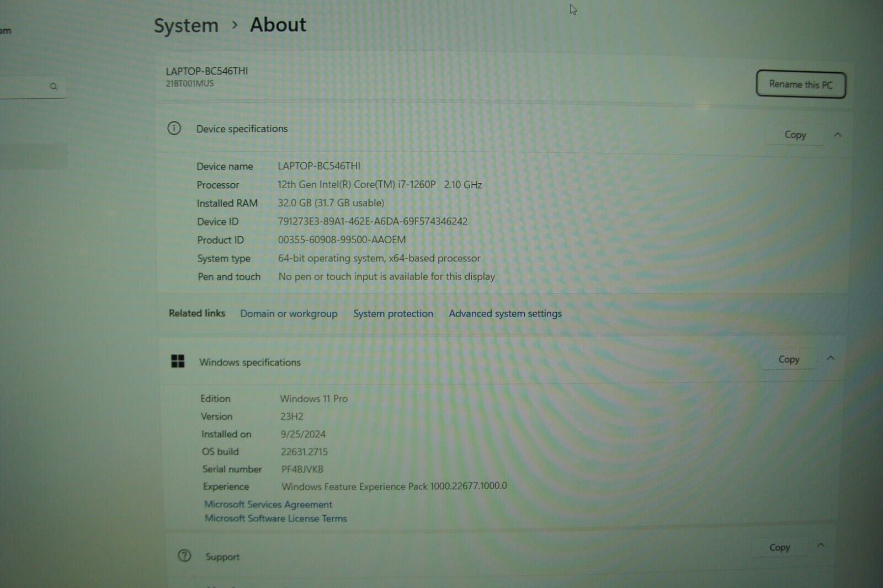
Task: Select the OS build value 22631.2715
Action: (304, 452)
